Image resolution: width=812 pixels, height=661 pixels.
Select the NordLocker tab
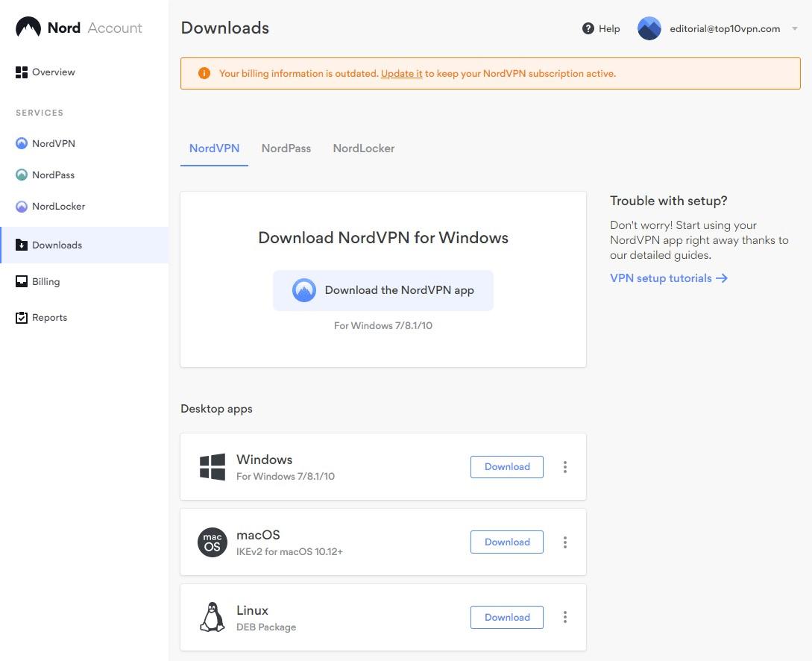[x=363, y=148]
